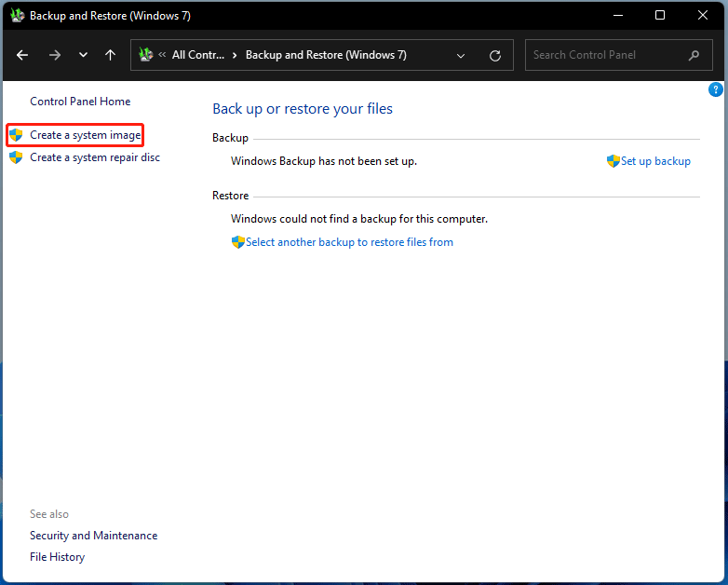This screenshot has width=728, height=585.
Task: Open Security and Maintenance
Action: (93, 536)
